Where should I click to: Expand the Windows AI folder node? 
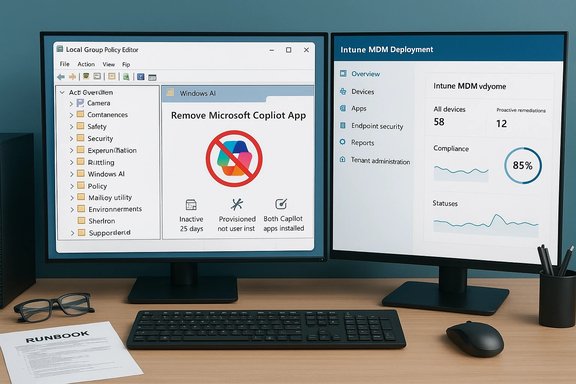tap(72, 175)
